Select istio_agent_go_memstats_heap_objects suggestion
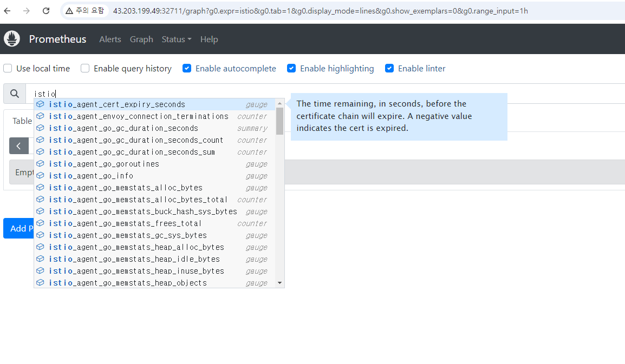 point(155,283)
